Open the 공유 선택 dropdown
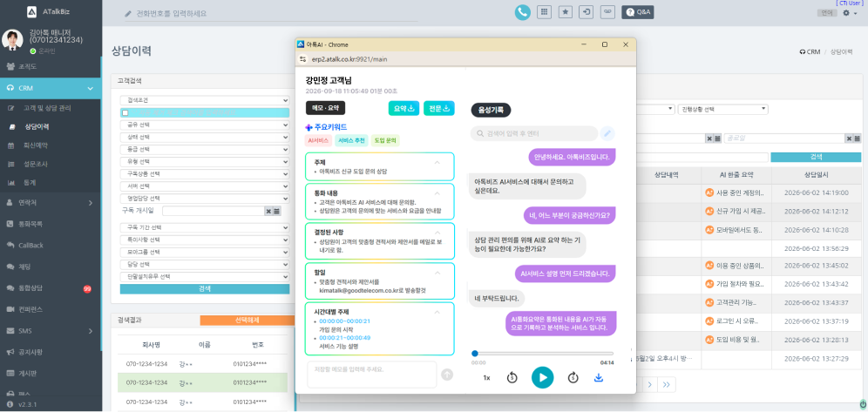Image resolution: width=868 pixels, height=412 pixels. tap(205, 125)
